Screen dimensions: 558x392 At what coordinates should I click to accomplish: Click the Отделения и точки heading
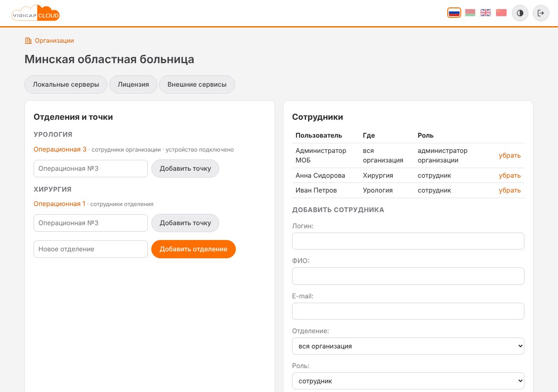point(73,117)
